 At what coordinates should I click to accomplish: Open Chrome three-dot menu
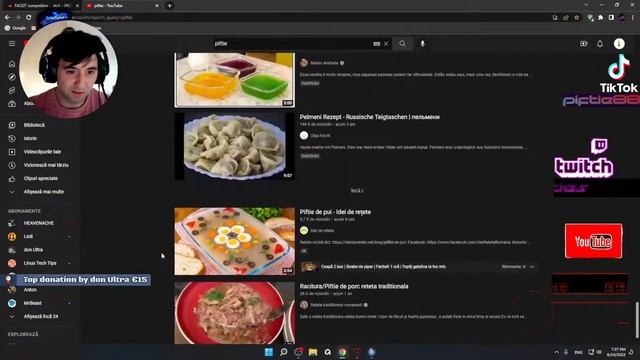[x=633, y=18]
